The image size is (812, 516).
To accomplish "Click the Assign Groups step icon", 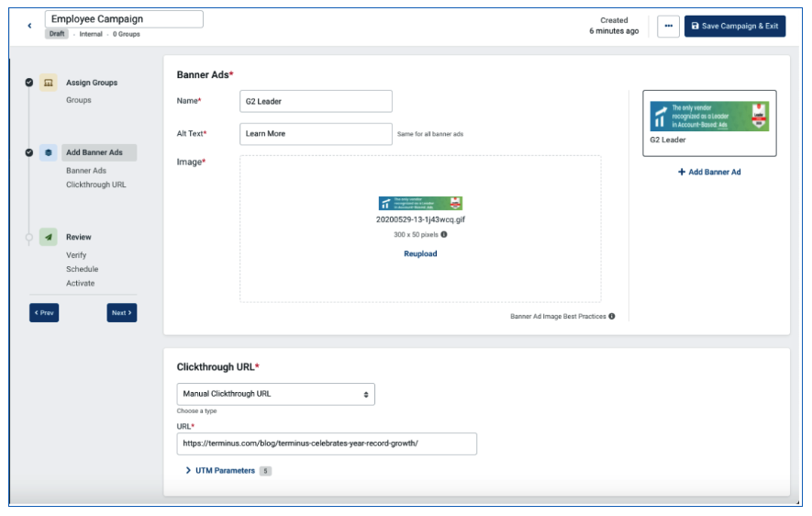I will click(x=48, y=83).
